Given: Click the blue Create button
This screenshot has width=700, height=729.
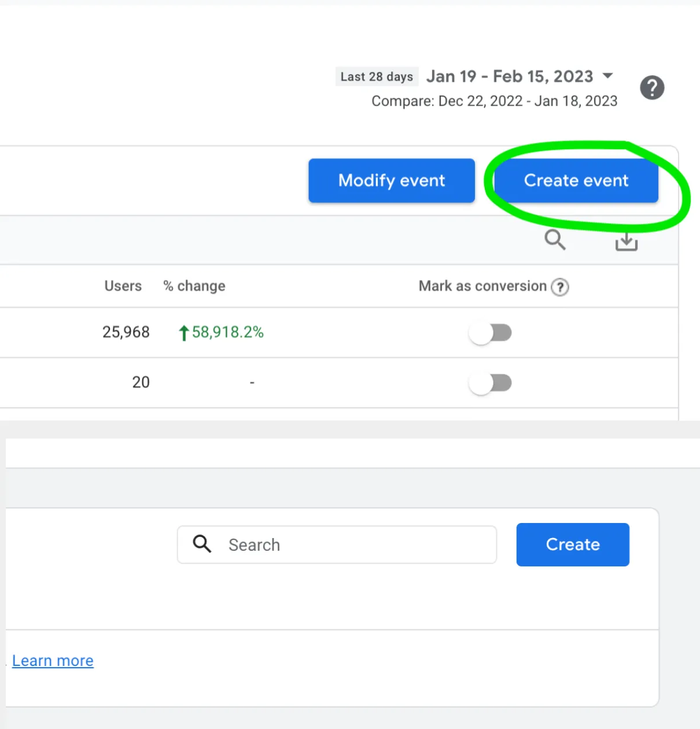Looking at the screenshot, I should pos(573,544).
